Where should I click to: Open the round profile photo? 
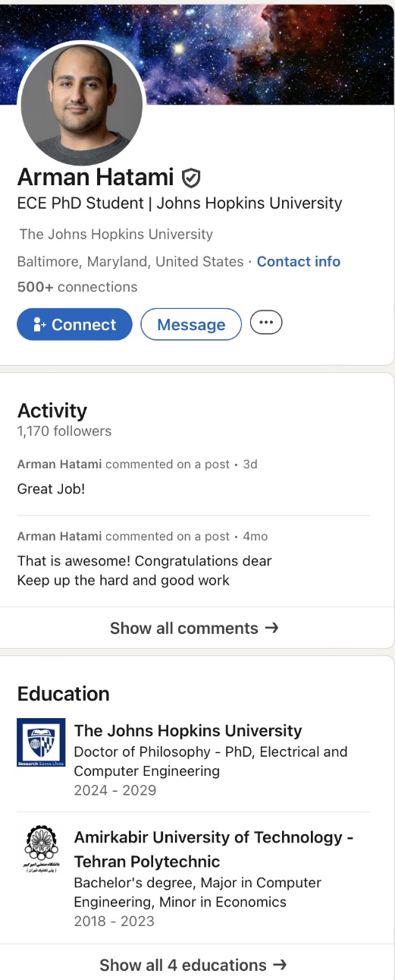[82, 105]
